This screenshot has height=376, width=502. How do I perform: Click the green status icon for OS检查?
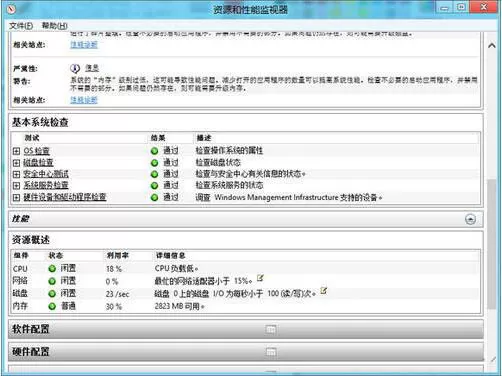pyautogui.click(x=154, y=151)
